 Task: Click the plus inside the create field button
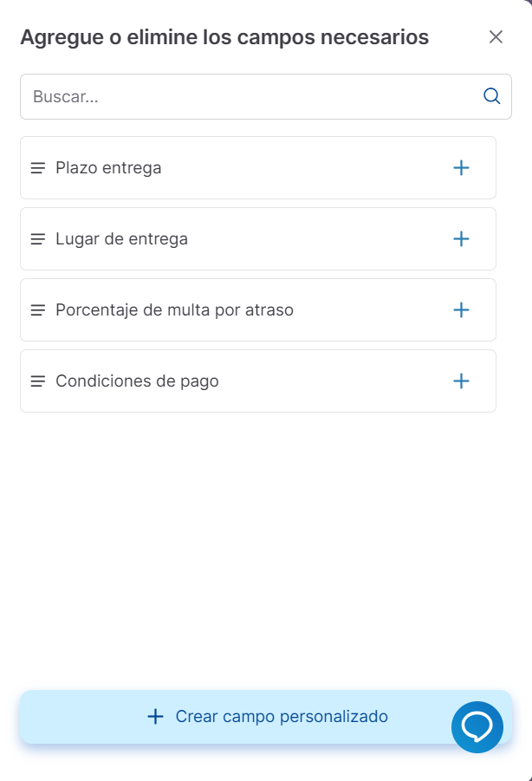click(155, 717)
